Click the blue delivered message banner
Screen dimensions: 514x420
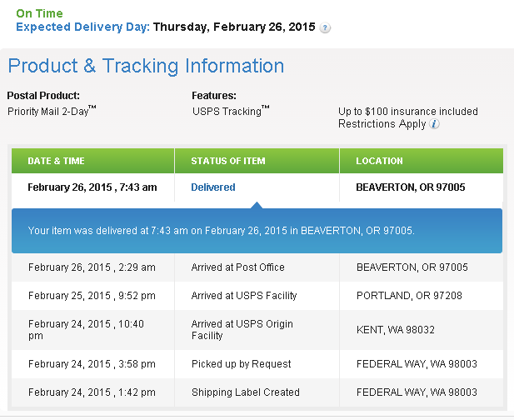tap(257, 231)
